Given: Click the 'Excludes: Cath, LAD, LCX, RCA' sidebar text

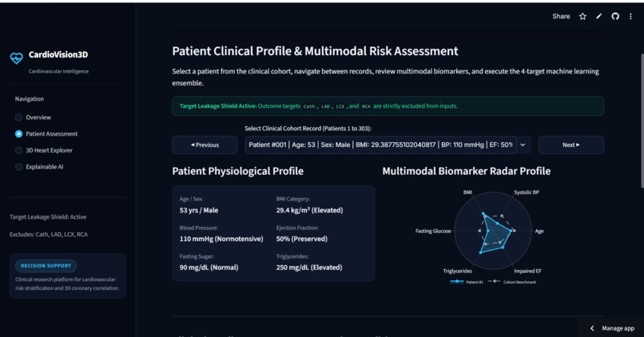Looking at the screenshot, I should [49, 234].
